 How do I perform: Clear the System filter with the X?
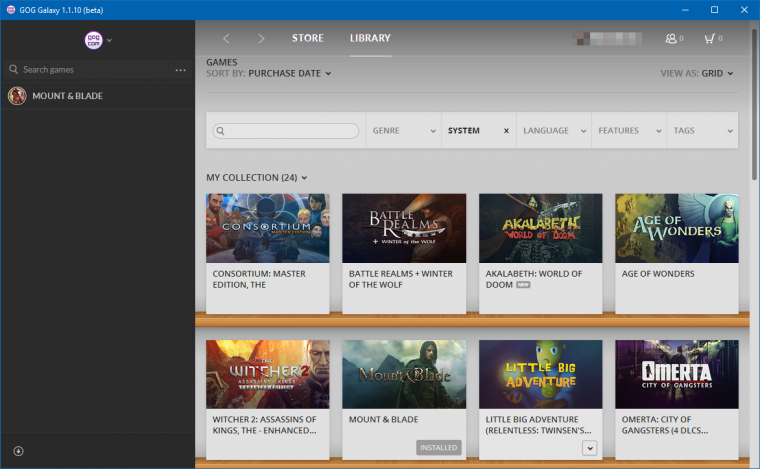[x=506, y=131]
